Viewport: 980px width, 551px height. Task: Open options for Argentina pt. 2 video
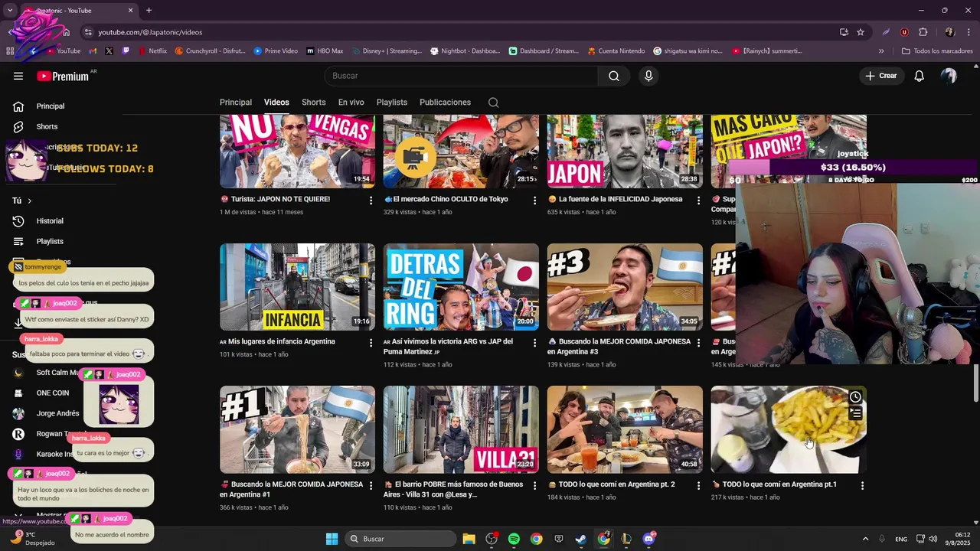point(698,485)
